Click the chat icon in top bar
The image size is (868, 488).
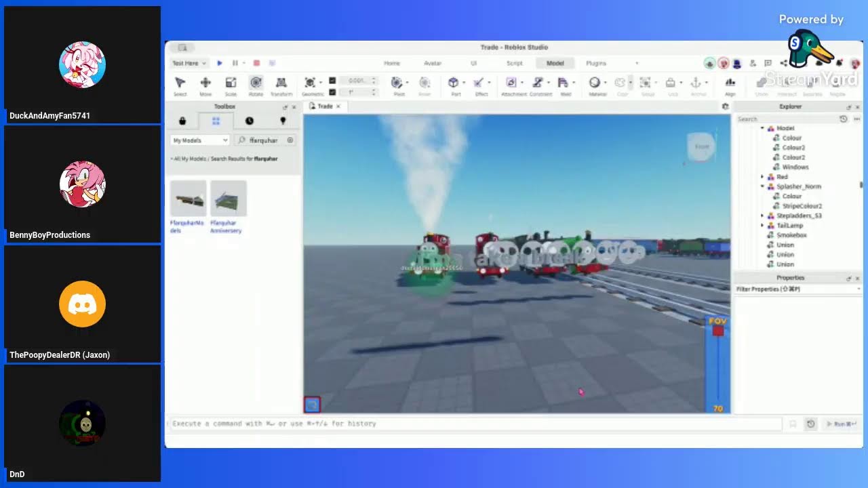(x=768, y=63)
